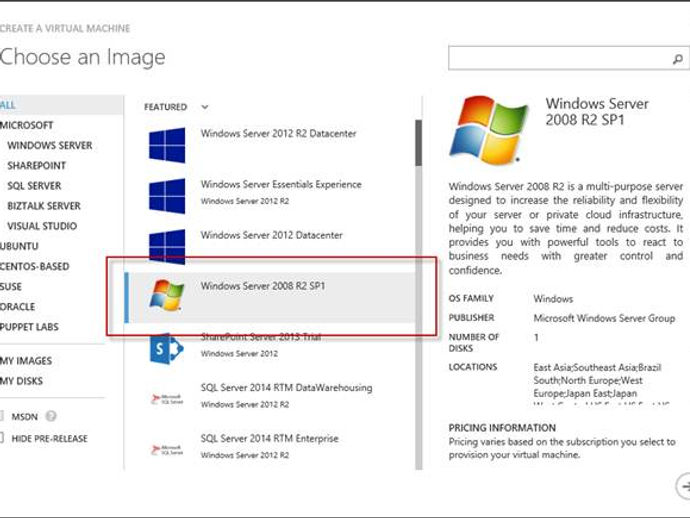Show SUSE images
The height and width of the screenshot is (518, 690).
pyautogui.click(x=11, y=287)
